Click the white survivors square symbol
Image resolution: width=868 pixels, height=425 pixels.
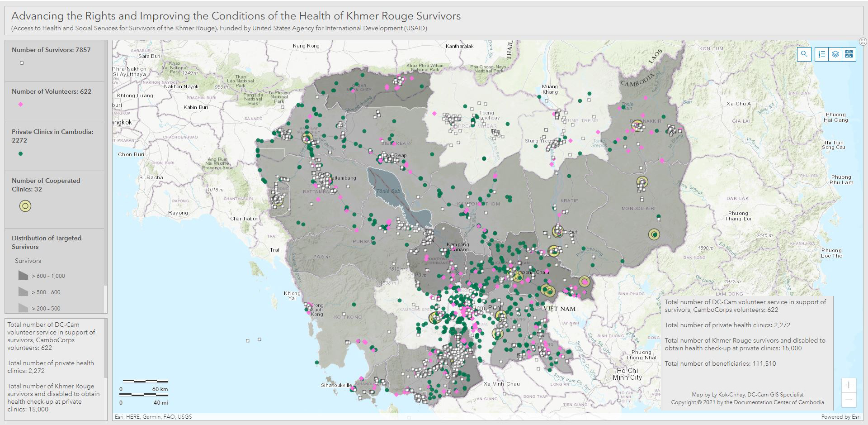(x=22, y=63)
